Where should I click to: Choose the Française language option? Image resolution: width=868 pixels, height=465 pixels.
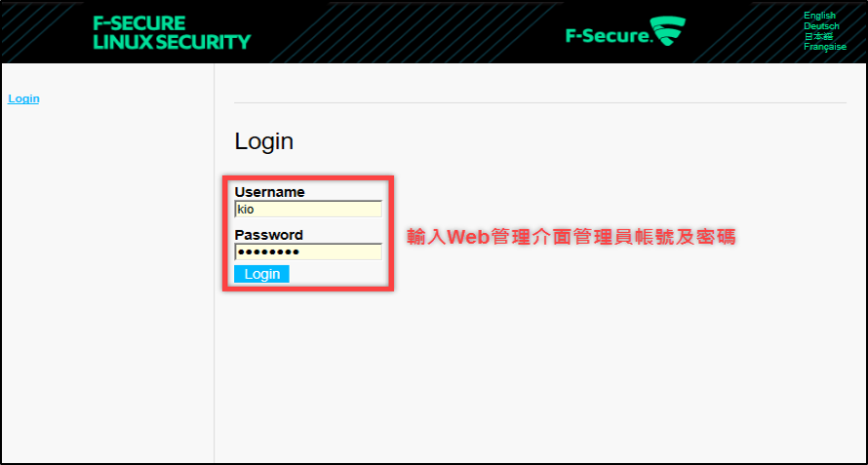[x=825, y=47]
